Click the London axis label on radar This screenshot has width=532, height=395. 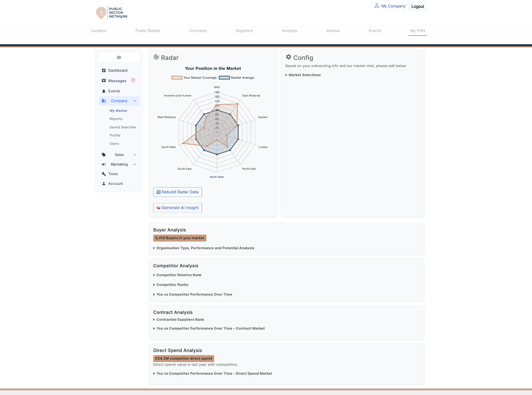(263, 147)
